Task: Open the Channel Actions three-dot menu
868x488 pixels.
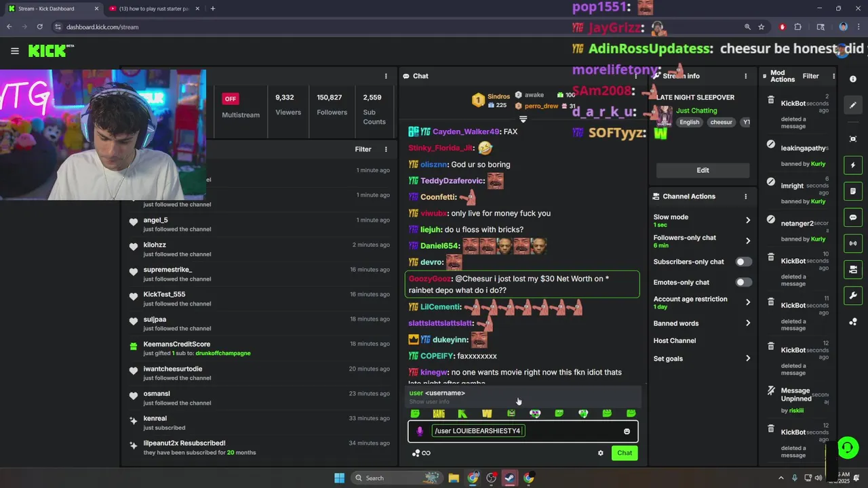Action: coord(745,197)
